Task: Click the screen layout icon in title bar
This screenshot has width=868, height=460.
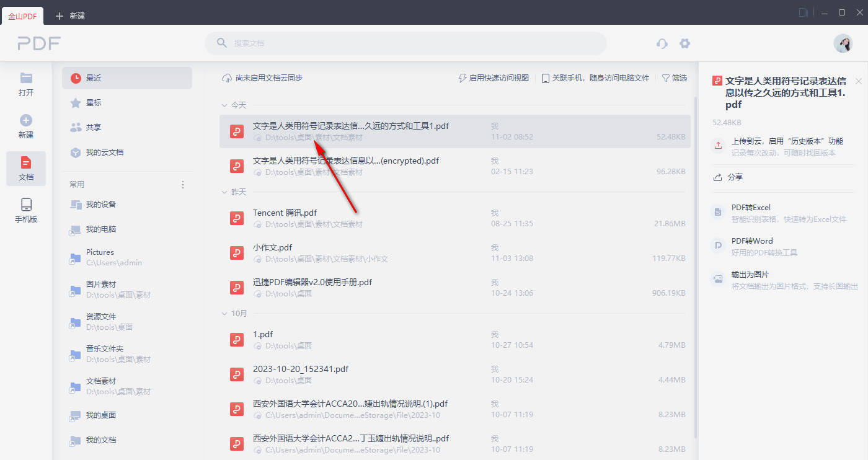Action: pyautogui.click(x=804, y=12)
